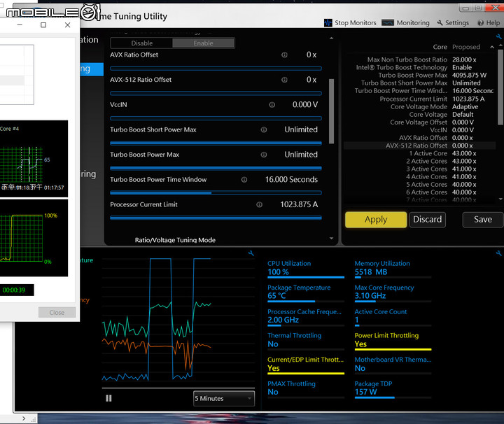504x424 pixels.
Task: Open the 5 Minutes time range dropdown
Action: (224, 398)
